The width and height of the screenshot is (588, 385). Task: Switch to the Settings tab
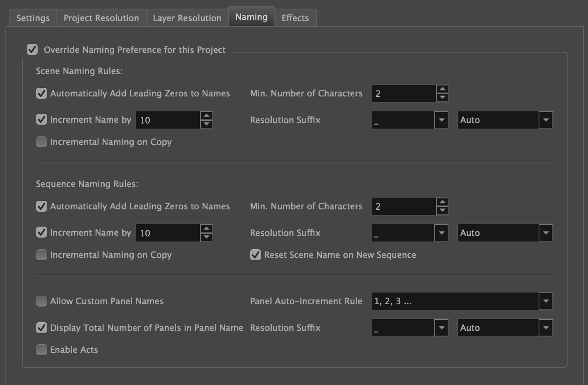[x=33, y=18]
